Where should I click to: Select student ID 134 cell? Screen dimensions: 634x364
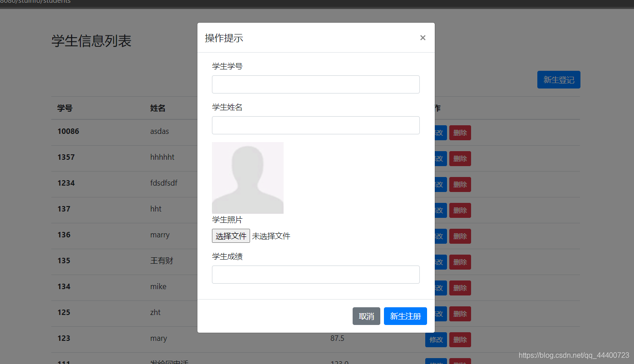point(64,286)
